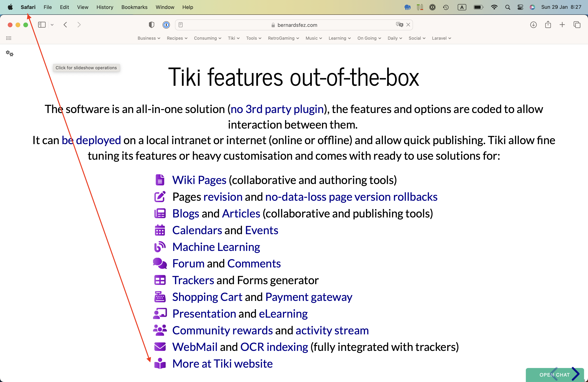The image size is (588, 382).
Task: Open the Help menu
Action: pyautogui.click(x=187, y=7)
